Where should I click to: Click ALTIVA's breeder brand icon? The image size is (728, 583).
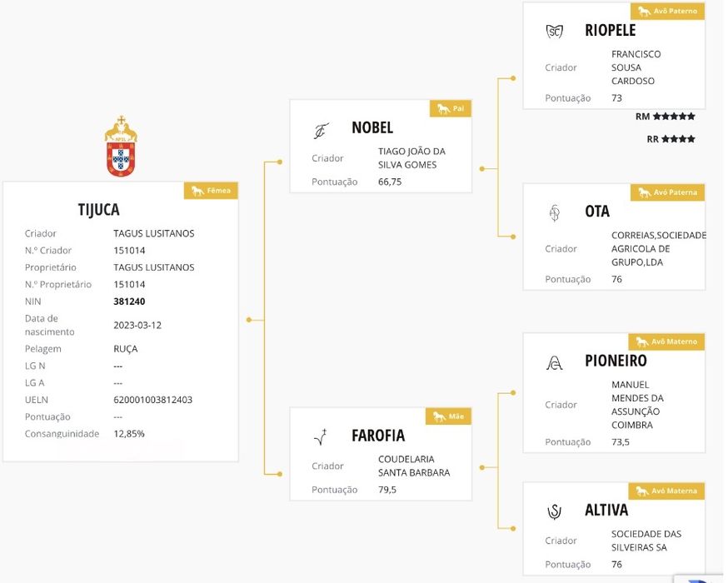(554, 511)
